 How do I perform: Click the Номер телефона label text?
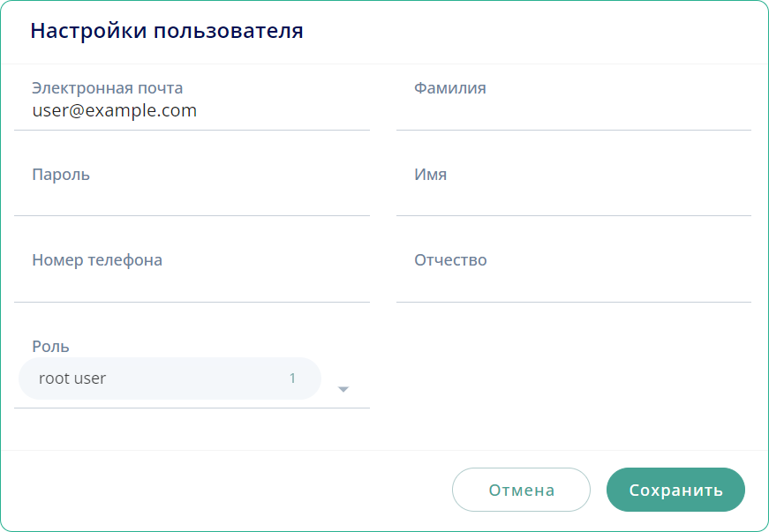(97, 260)
